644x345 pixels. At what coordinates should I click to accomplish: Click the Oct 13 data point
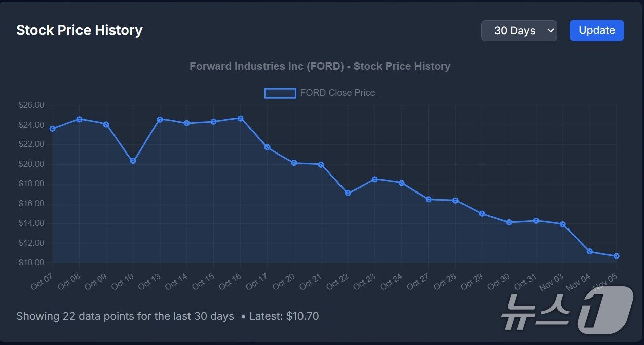tap(160, 119)
